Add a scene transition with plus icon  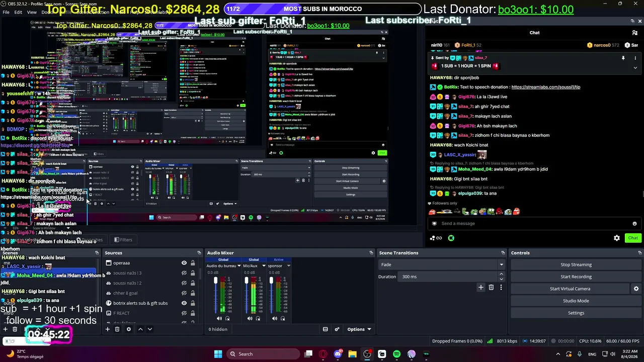(480, 288)
